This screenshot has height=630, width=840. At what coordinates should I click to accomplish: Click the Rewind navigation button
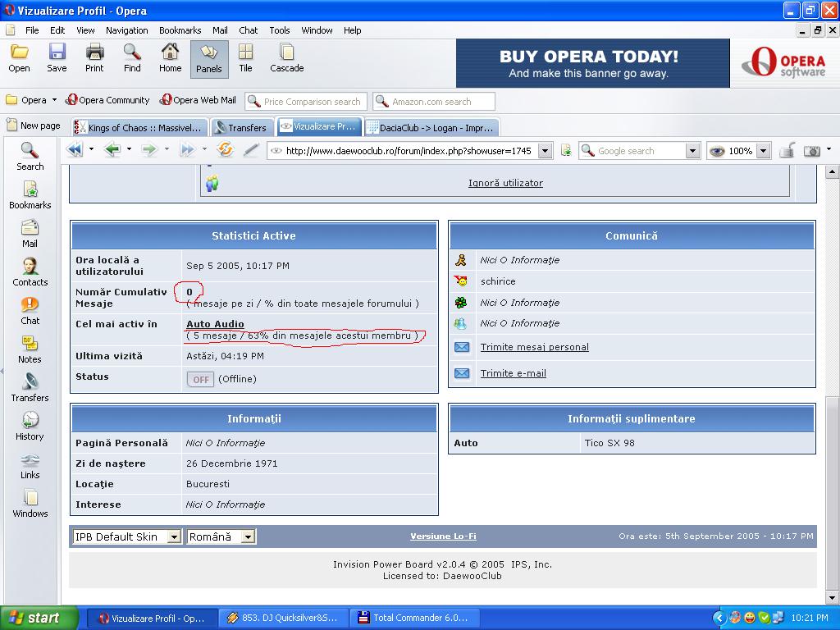(x=75, y=149)
